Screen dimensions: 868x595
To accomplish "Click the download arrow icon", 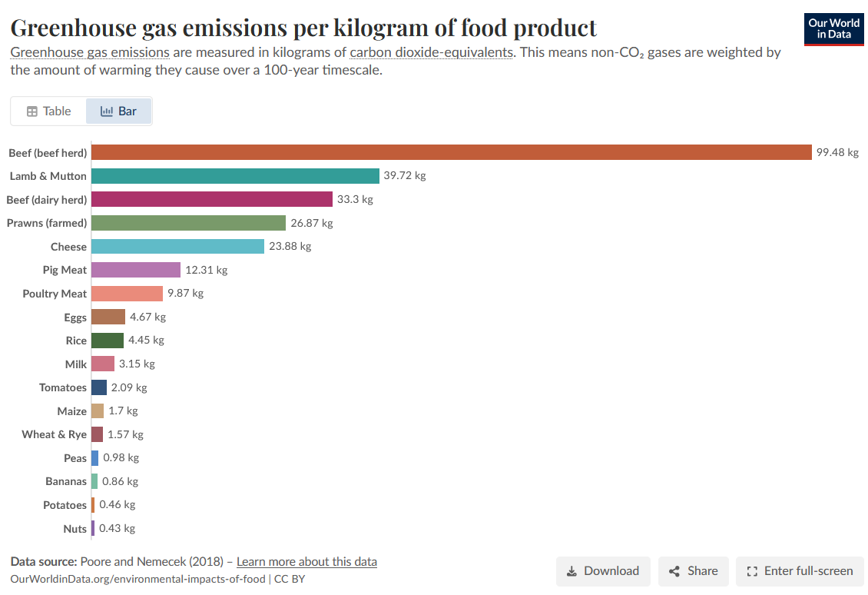I will tap(571, 571).
